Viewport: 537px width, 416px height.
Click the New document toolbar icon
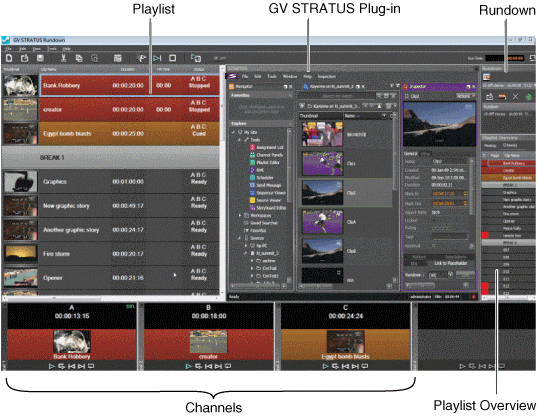(9, 58)
